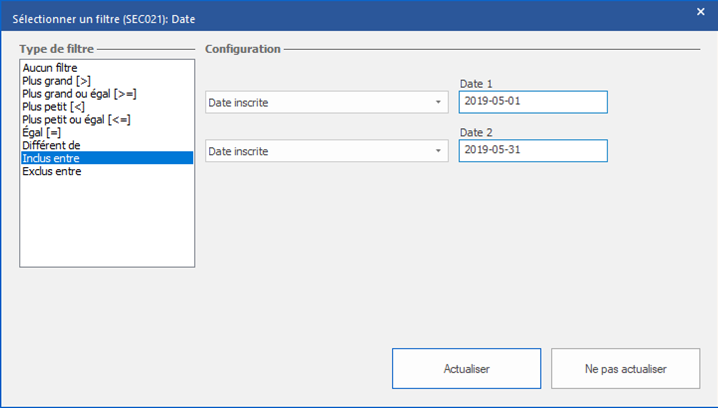Select 'Différent de' filter option

50,145
